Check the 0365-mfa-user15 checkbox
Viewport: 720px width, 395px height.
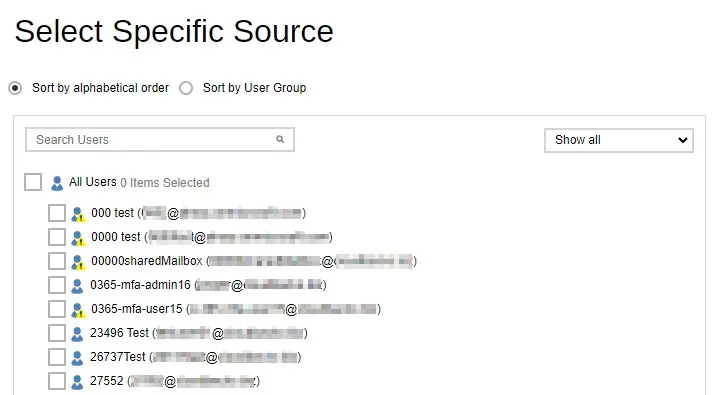(x=57, y=309)
